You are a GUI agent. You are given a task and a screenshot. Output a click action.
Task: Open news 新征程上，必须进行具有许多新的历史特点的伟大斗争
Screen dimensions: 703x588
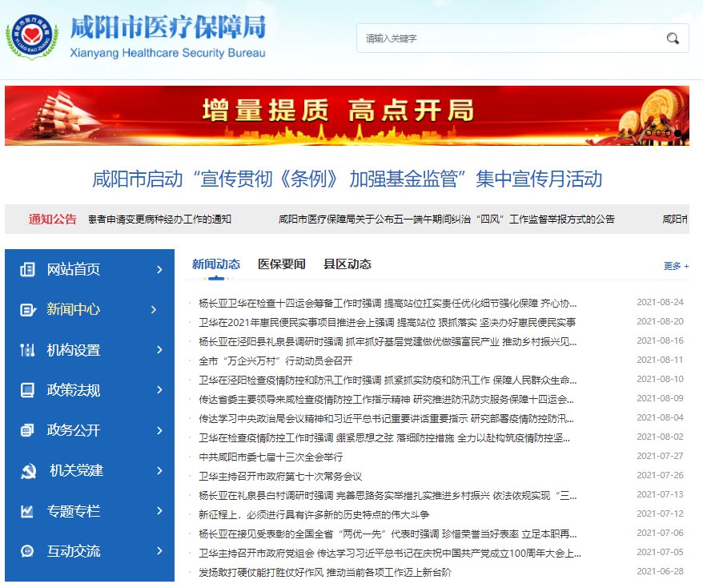click(314, 515)
